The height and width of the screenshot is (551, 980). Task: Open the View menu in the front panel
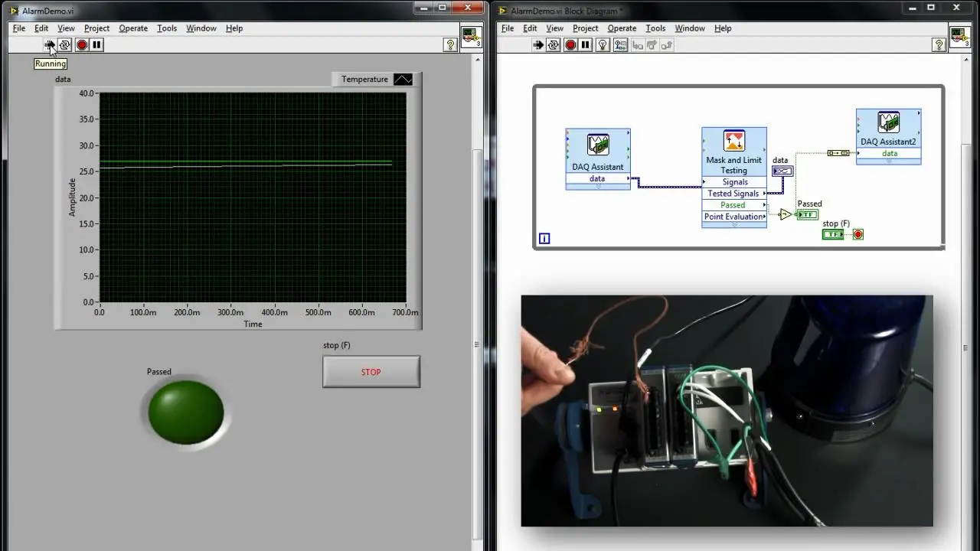(x=66, y=28)
